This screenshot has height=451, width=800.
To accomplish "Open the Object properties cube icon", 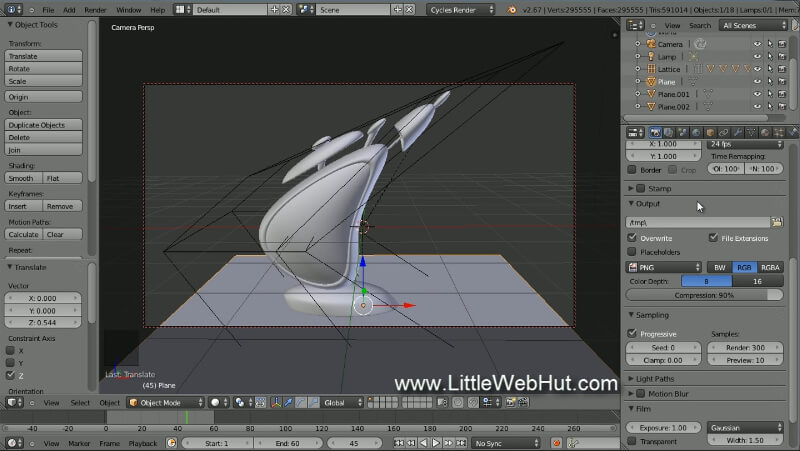I will click(709, 132).
